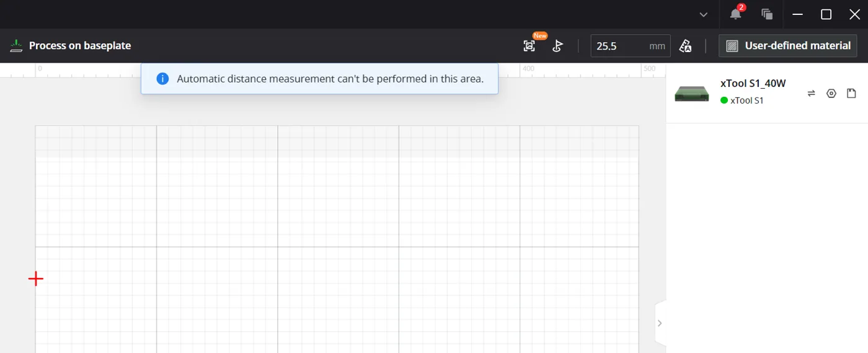Select the xTool S1_40W device name
The height and width of the screenshot is (353, 868).
coord(753,83)
